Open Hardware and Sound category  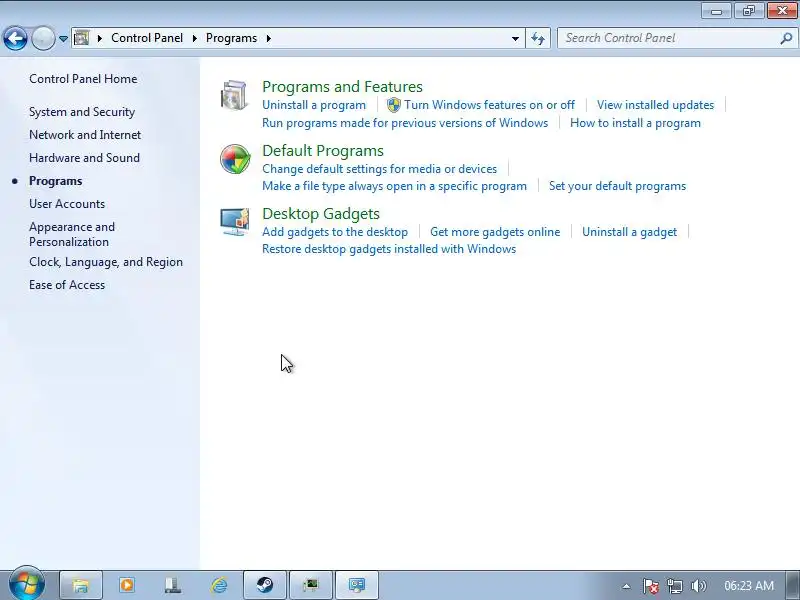click(84, 158)
